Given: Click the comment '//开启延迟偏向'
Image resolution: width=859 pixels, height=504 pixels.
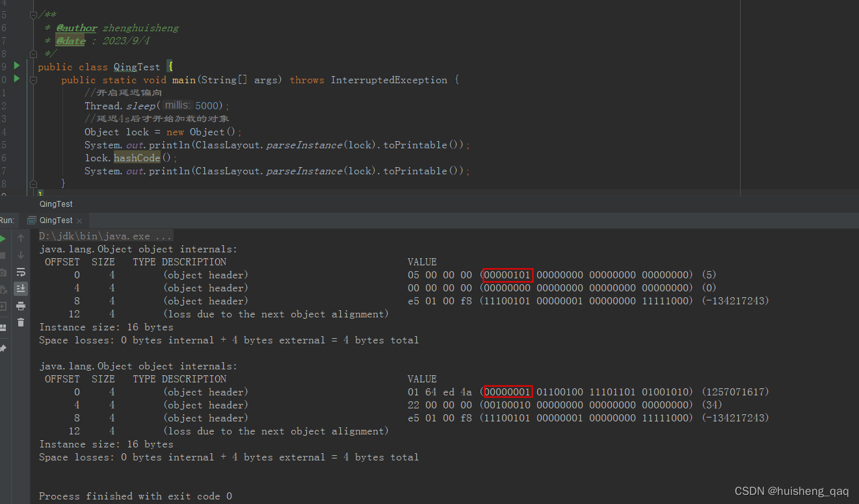Looking at the screenshot, I should point(124,93).
